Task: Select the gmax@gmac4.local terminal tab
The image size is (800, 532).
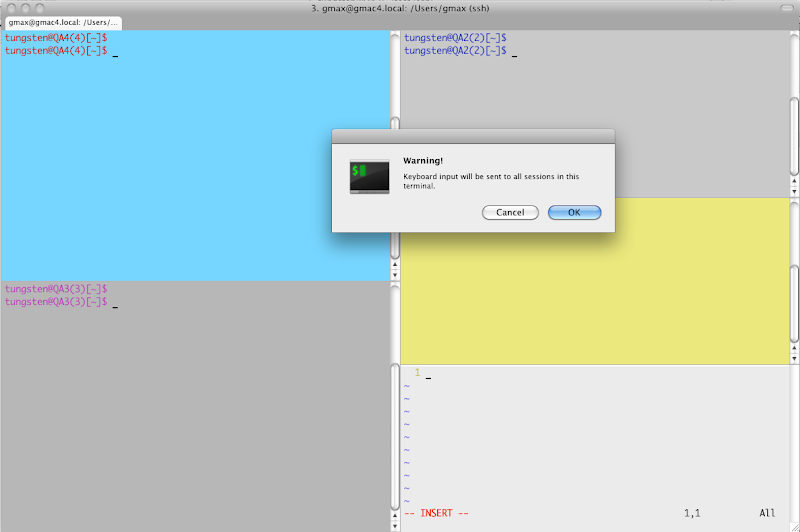Action: [x=63, y=22]
